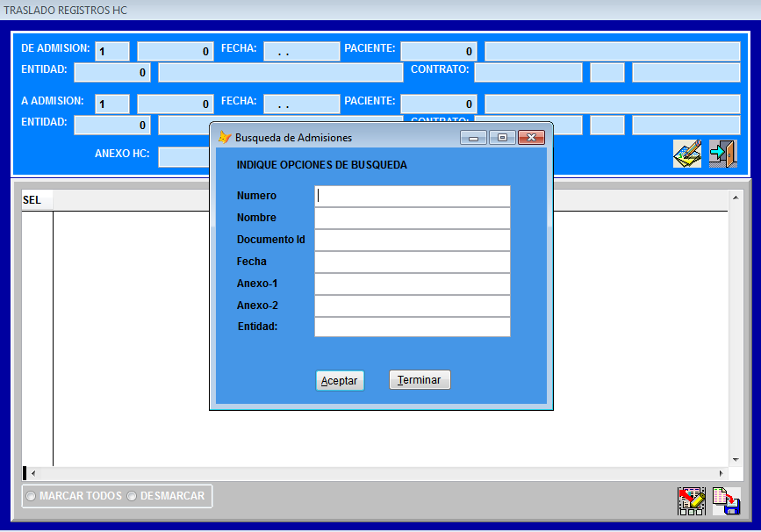Screen dimensions: 761x532
Task: Click the highlighter marking icon at bottom
Action: (x=692, y=501)
